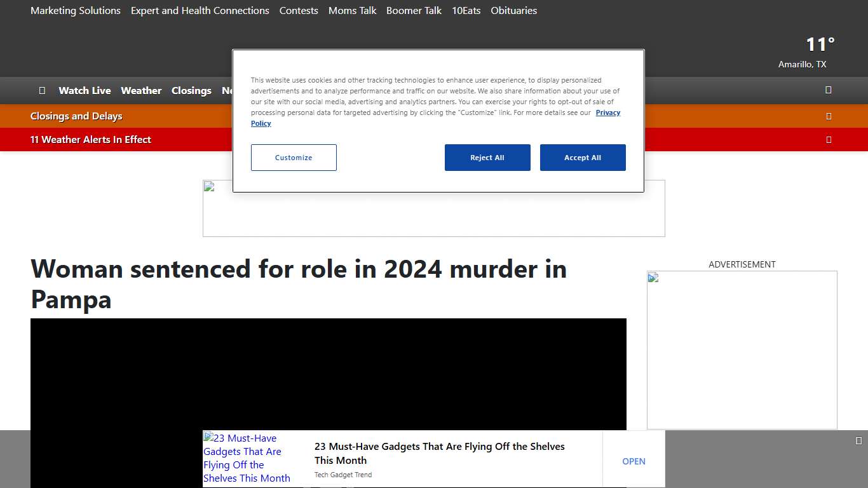This screenshot has width=868, height=488.
Task: Close the bottom gadget ad banner
Action: coord(858,440)
